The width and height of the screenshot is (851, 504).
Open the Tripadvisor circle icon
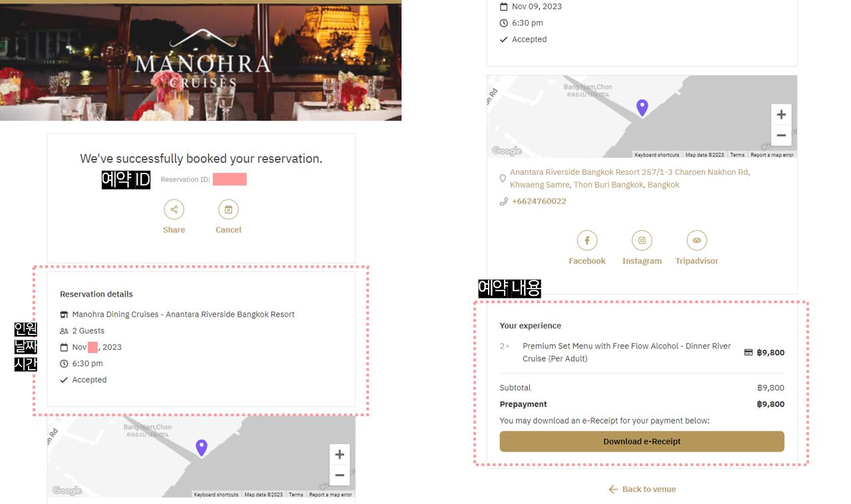[697, 241]
